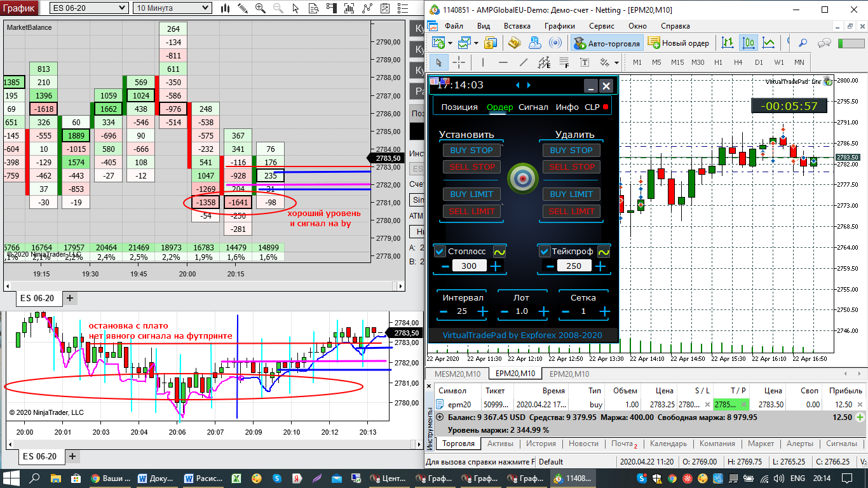Toggle the CLP red indicator
This screenshot has height=488, width=868.
[x=606, y=107]
